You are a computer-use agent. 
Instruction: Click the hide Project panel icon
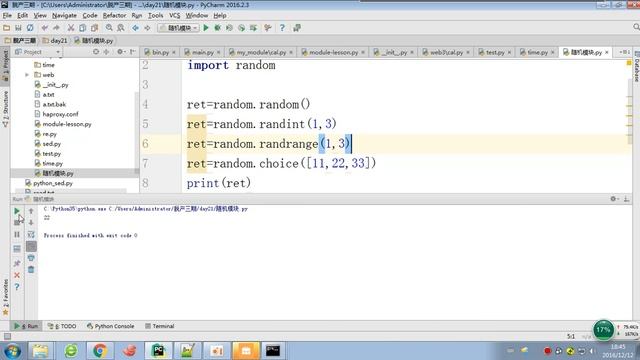[132, 52]
